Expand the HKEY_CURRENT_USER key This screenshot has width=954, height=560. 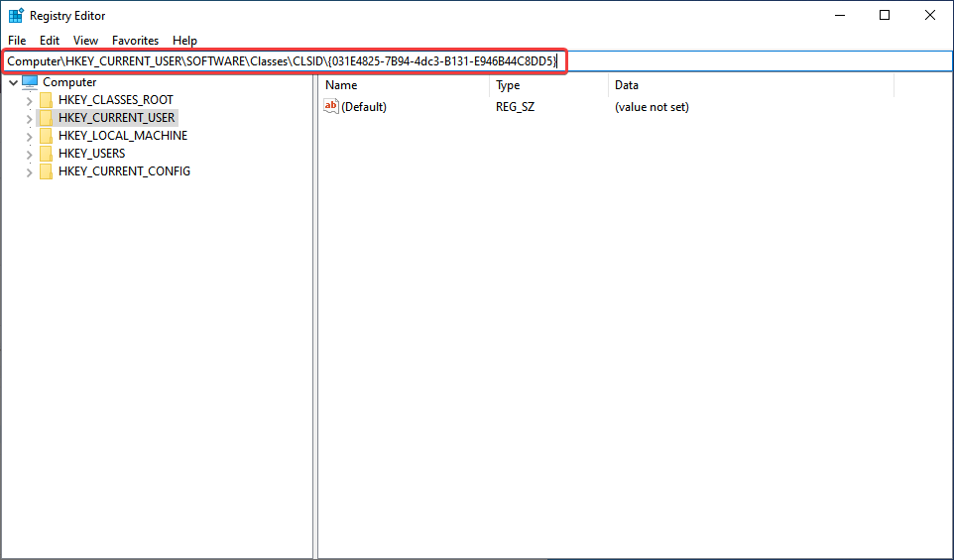[x=29, y=118]
